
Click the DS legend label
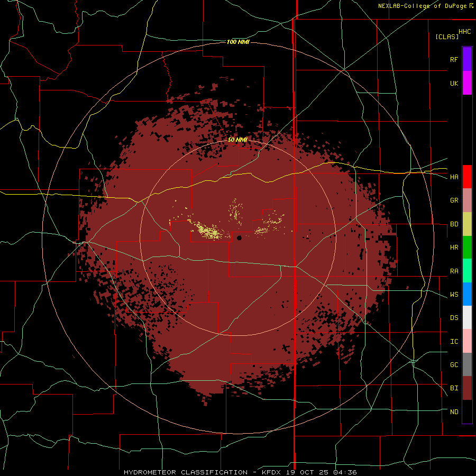tap(454, 318)
